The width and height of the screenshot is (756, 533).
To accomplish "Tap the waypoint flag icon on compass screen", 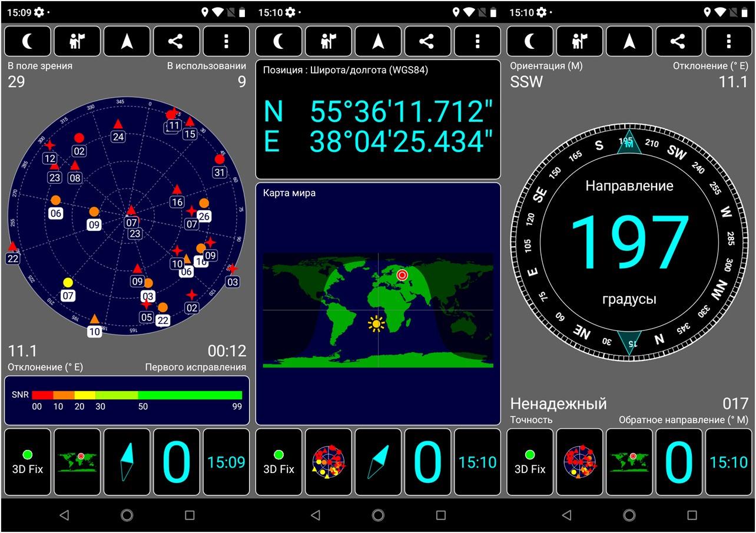I will pyautogui.click(x=580, y=41).
